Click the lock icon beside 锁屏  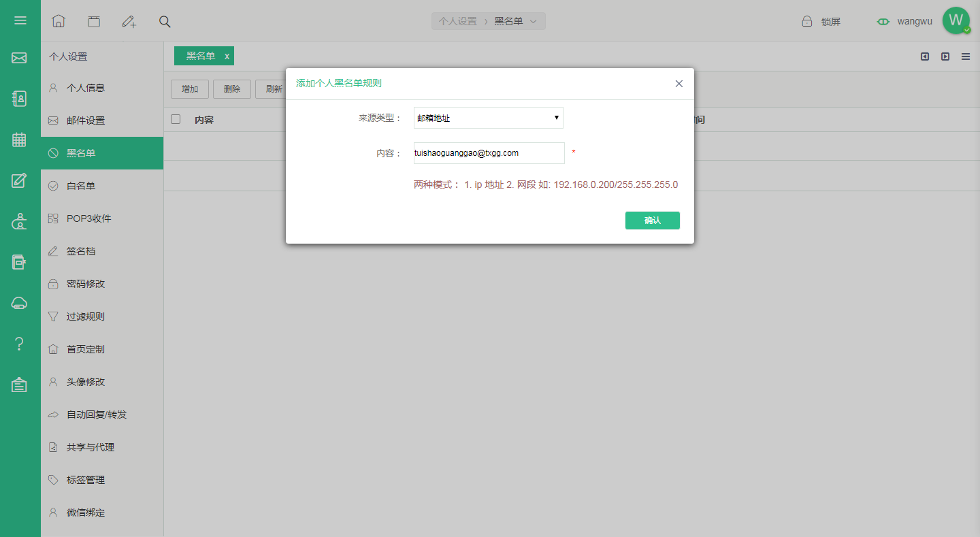(806, 21)
